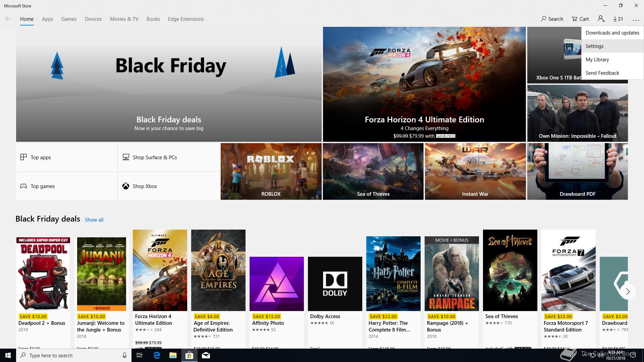Open Sea of Thieves deal card
The image size is (644, 362).
point(510,288)
